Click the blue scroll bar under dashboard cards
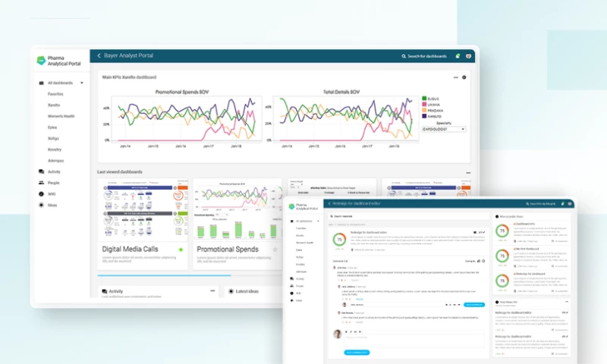Viewport: 607px width, 364px height. point(164,275)
